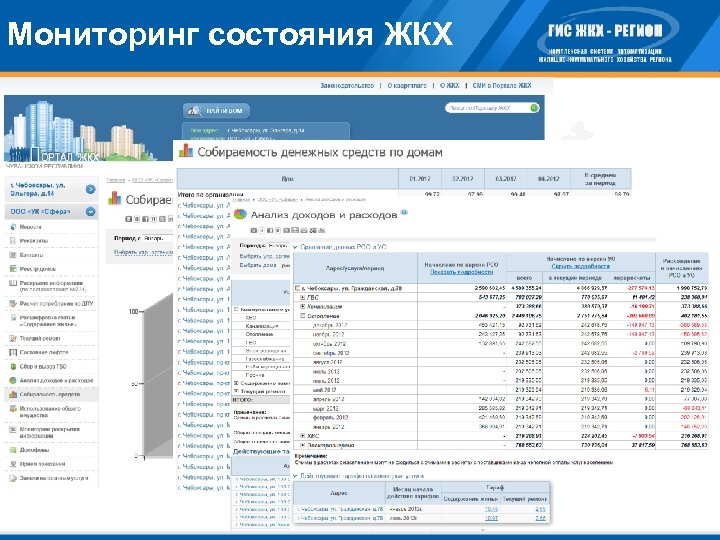The image size is (720, 540).
Task: Open Мониторинг раскрытия информации sidebar icon
Action: 13,429
